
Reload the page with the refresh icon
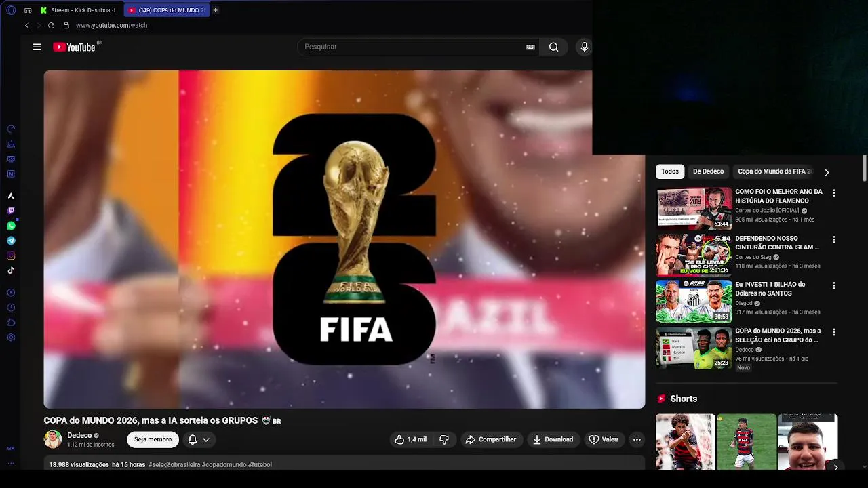tap(51, 25)
